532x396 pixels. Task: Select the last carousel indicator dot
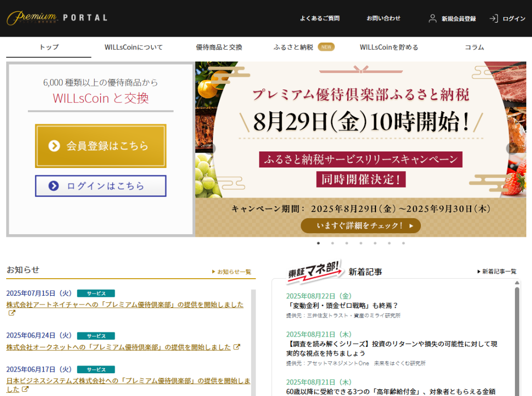403,243
